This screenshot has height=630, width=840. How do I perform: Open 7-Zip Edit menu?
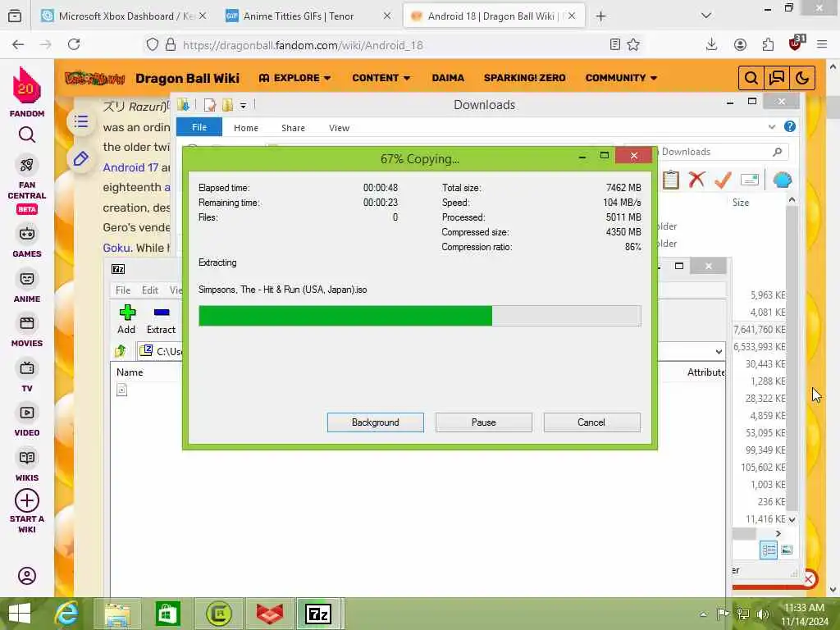[x=150, y=290]
